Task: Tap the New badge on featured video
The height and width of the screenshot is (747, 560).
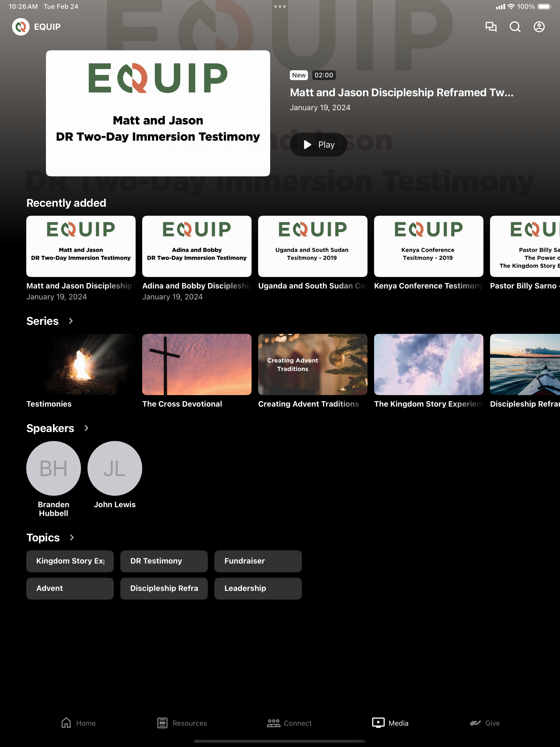Action: point(299,75)
